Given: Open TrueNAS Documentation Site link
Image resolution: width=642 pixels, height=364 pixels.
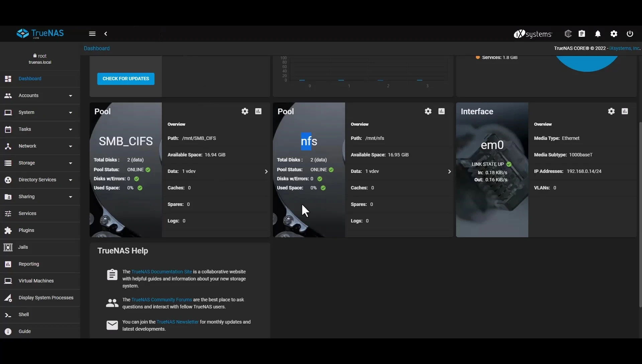Looking at the screenshot, I should (x=162, y=272).
